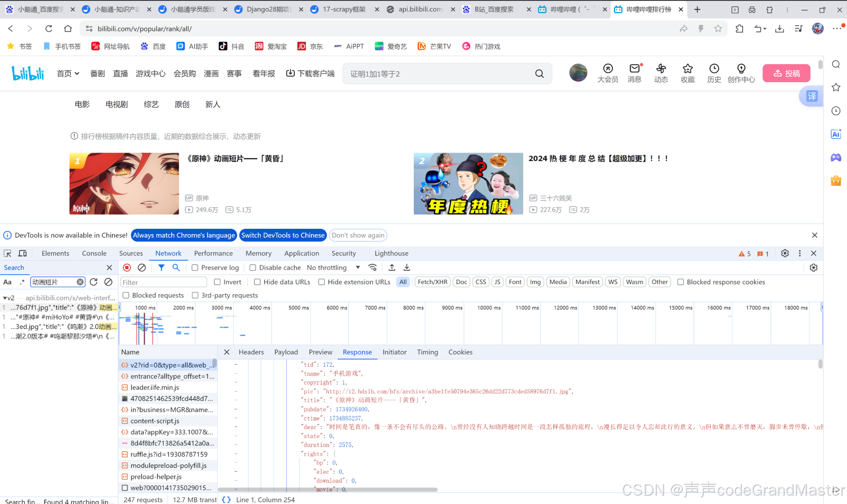Open 动态 feed icon
Image resolution: width=847 pixels, height=504 pixels.
click(x=661, y=73)
